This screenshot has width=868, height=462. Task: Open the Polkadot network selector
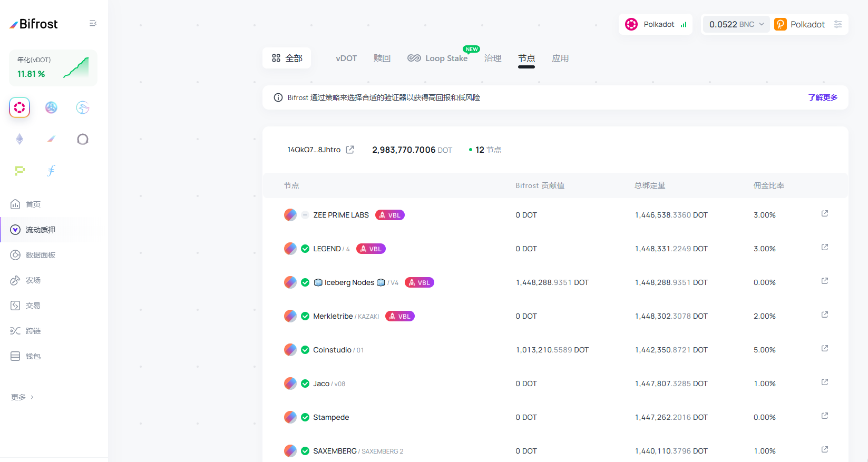(x=656, y=24)
